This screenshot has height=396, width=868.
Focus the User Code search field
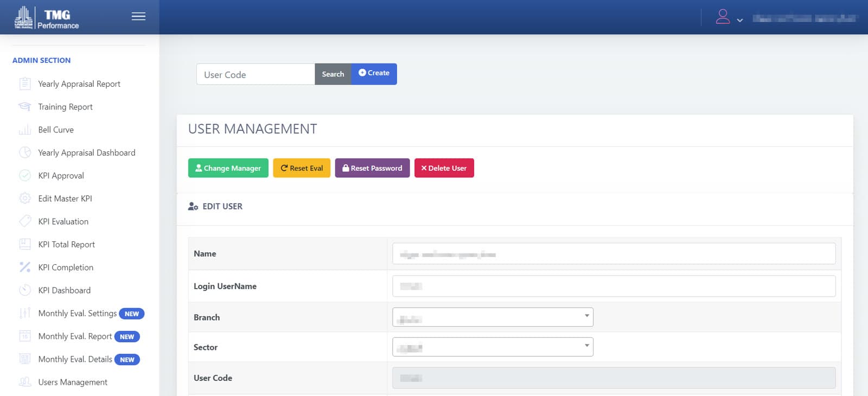point(256,74)
